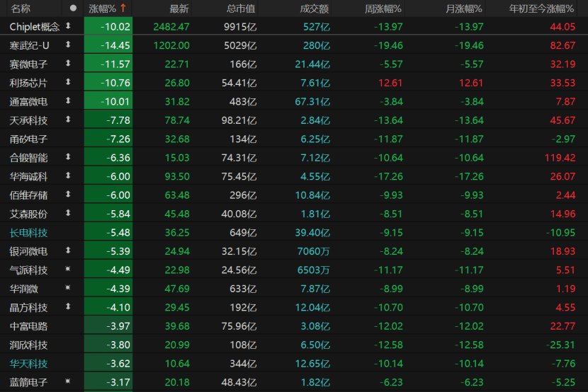
Task: Open the 长电科技 stock link
Action: [29, 232]
